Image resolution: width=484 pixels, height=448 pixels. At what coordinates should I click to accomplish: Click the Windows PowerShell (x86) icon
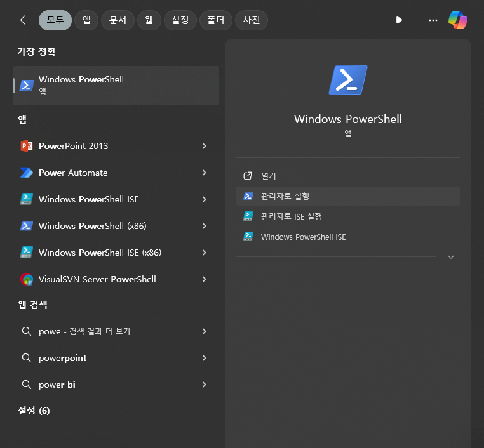point(27,226)
